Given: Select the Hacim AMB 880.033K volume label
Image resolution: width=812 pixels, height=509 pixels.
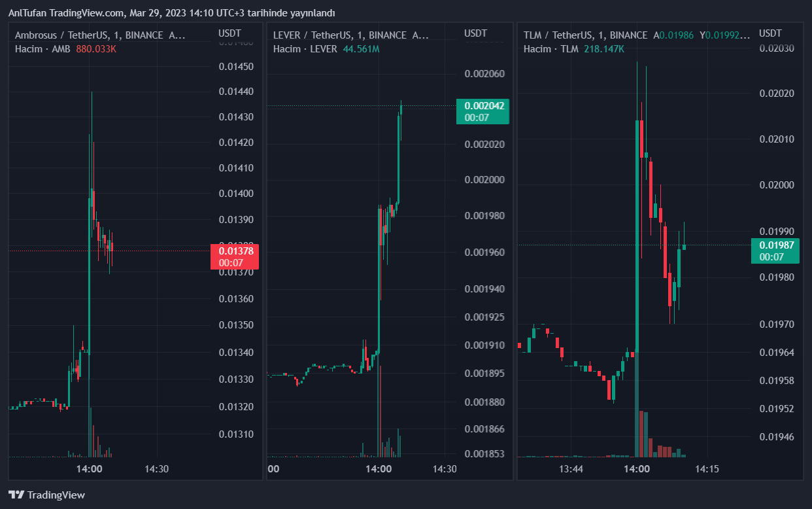Looking at the screenshot, I should 65,48.
